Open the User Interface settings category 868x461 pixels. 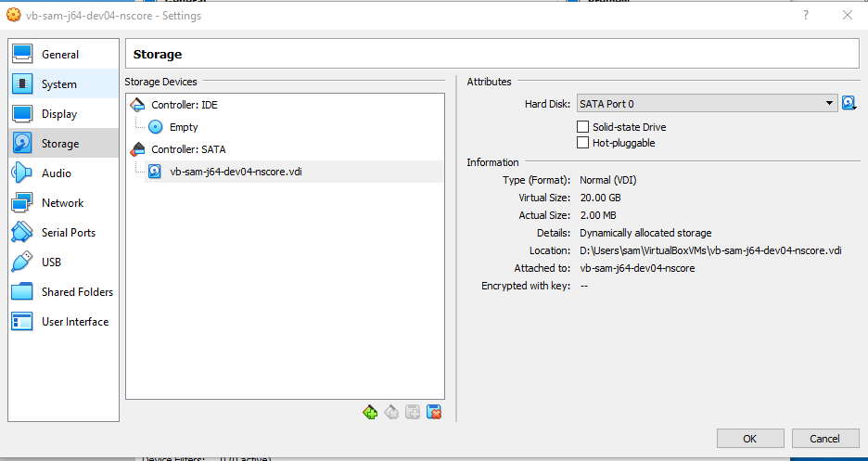click(64, 322)
